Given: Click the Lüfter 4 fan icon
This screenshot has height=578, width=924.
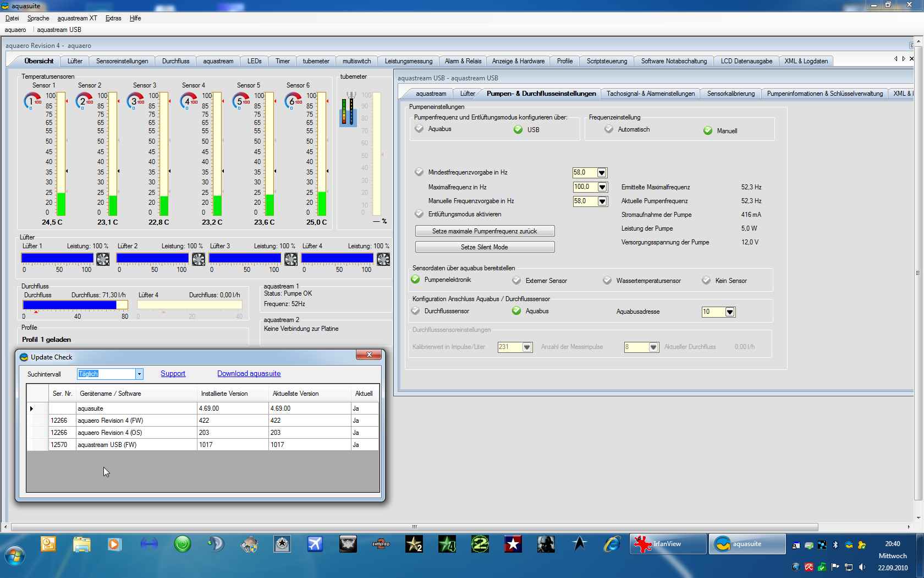Looking at the screenshot, I should coord(383,259).
